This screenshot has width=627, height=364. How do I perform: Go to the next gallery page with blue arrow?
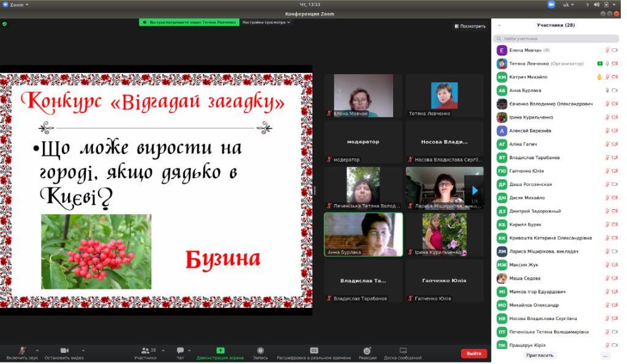pos(475,190)
